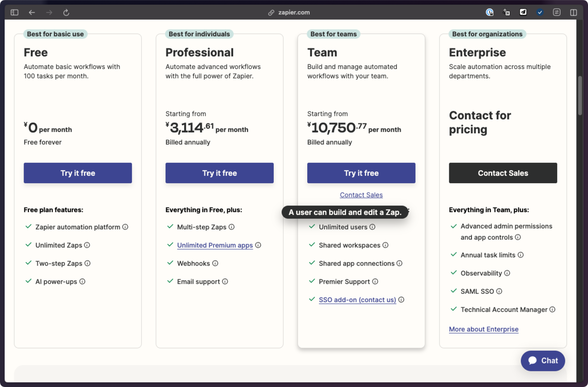Click the first browser extension icon

490,12
